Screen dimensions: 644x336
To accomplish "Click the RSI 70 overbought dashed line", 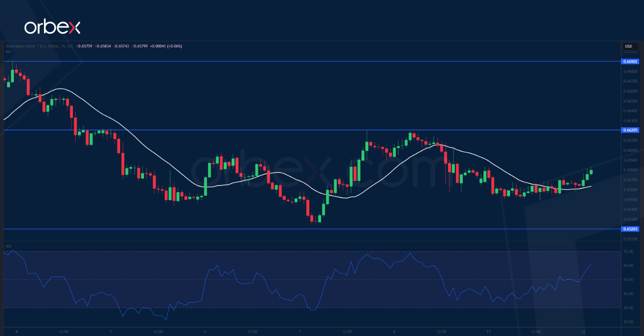I will (x=215, y=252).
